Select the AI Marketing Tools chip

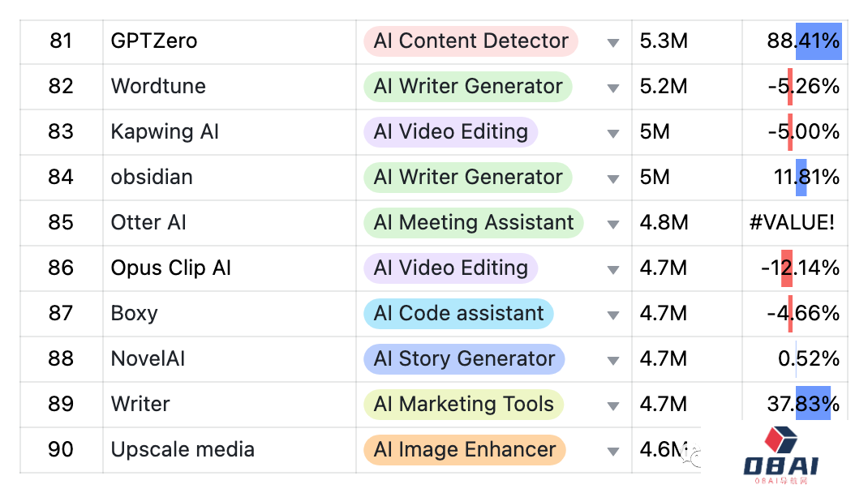463,404
